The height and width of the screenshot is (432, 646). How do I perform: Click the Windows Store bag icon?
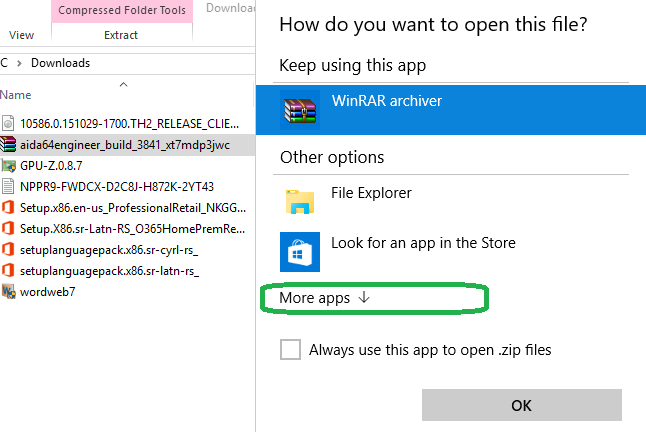click(x=300, y=252)
